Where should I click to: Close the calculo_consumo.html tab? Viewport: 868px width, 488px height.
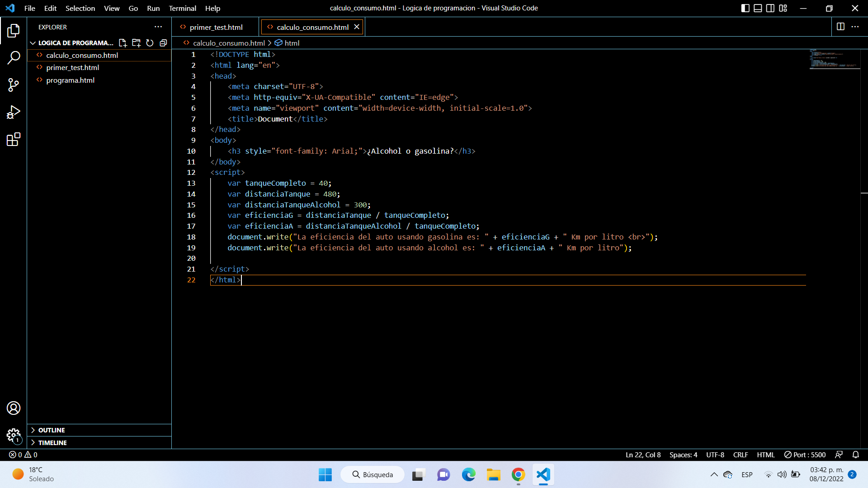pos(357,27)
